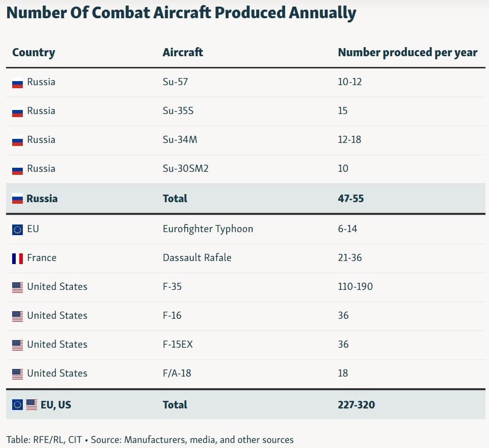Select the Eurofighter Typhoon cell
The width and height of the screenshot is (489, 448).
click(x=207, y=229)
